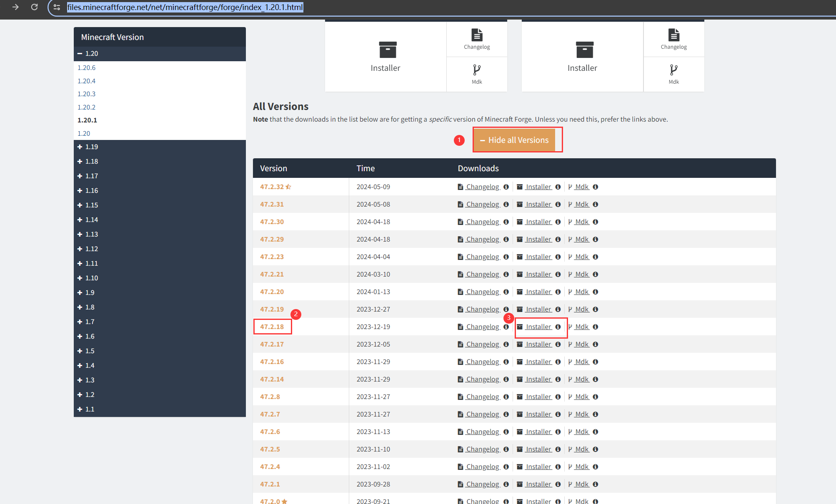The height and width of the screenshot is (504, 836).
Task: Click the Version column header
Action: tap(273, 168)
